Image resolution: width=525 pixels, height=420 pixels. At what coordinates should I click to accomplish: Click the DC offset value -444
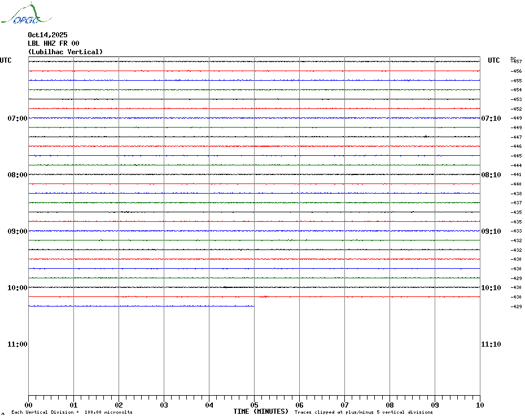coord(517,165)
